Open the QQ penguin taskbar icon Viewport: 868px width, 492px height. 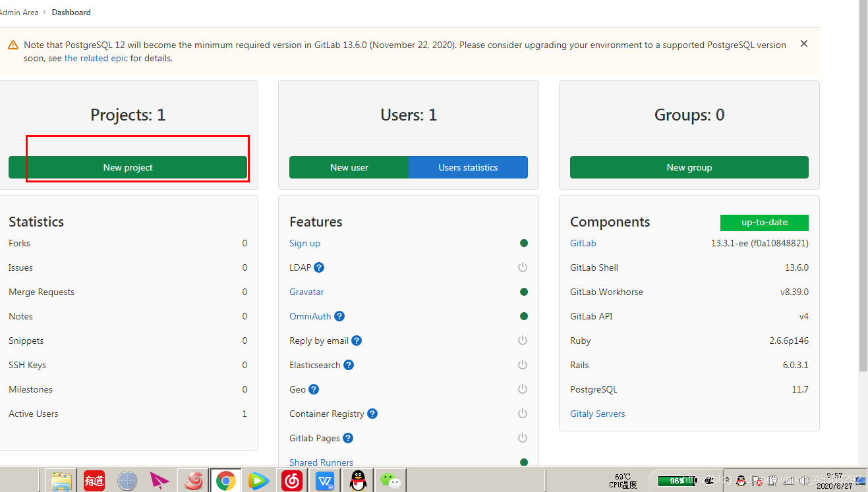pos(357,481)
